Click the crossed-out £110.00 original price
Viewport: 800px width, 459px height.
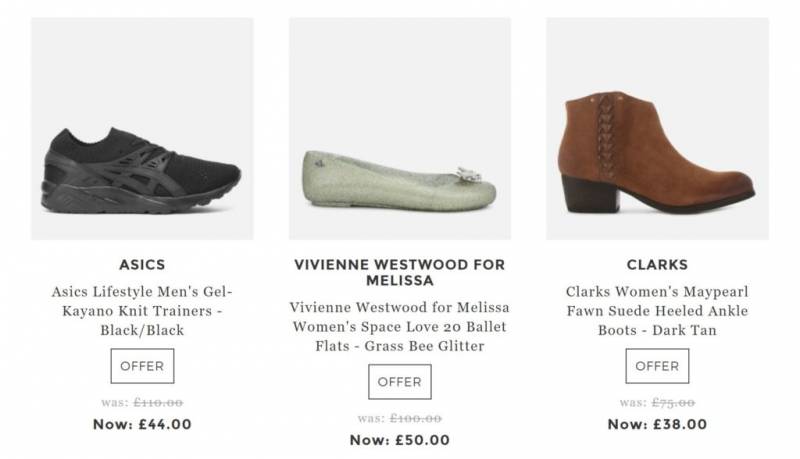point(158,402)
